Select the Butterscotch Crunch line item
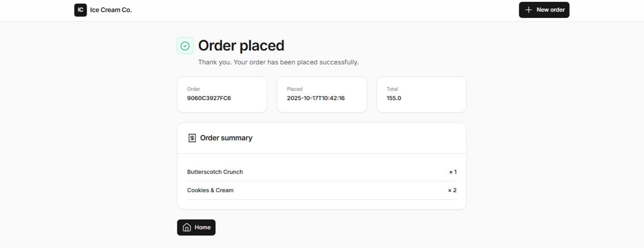This screenshot has width=644, height=248. tap(215, 172)
